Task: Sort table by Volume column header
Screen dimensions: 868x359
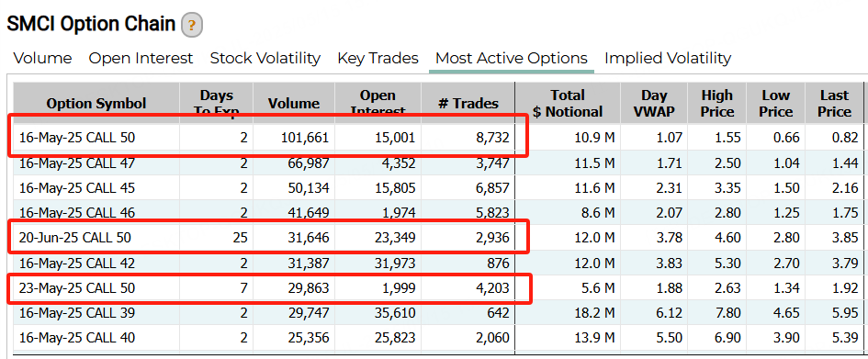Action: (293, 104)
